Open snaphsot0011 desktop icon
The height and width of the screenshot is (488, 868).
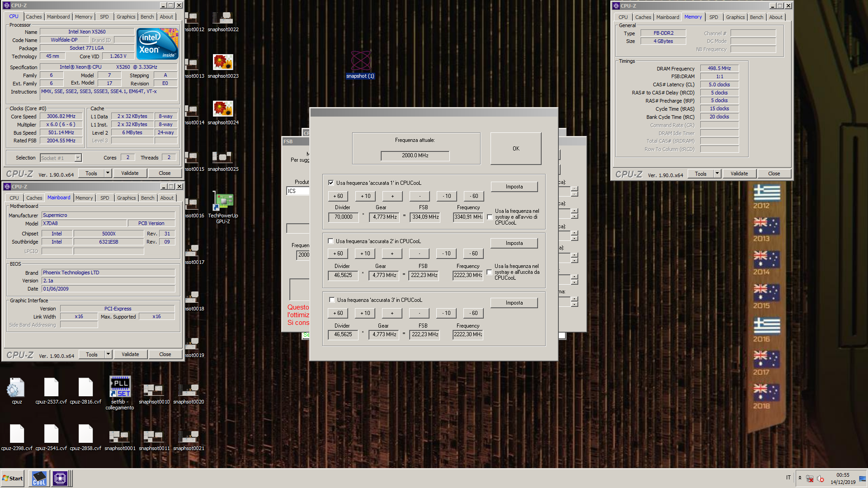click(x=154, y=440)
